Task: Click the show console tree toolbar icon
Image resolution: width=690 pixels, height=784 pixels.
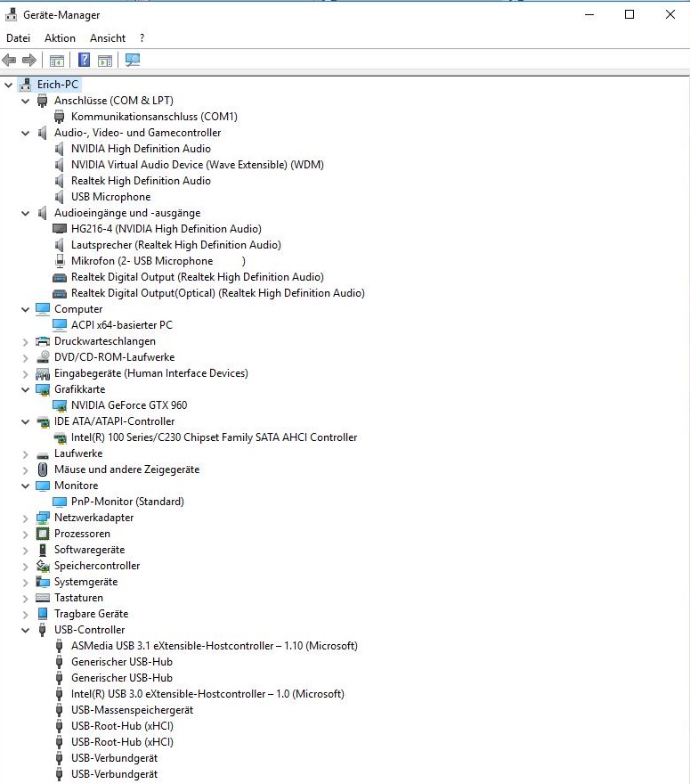Action: (x=56, y=61)
